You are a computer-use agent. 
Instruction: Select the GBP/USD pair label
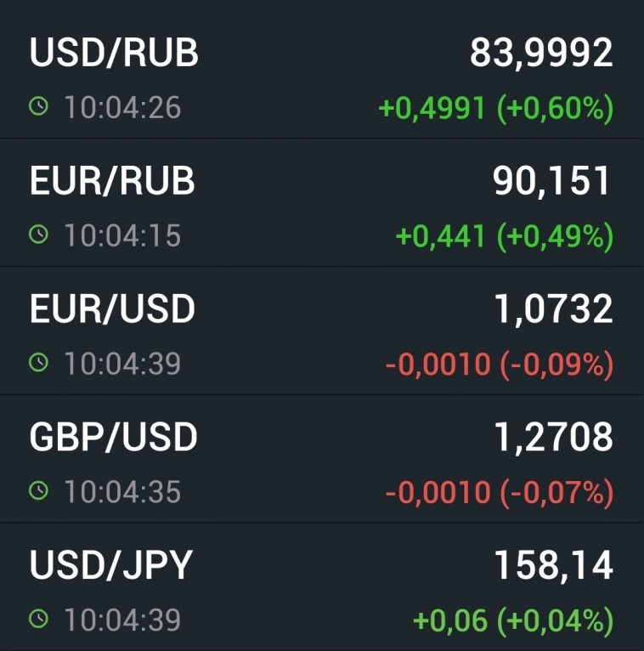(114, 437)
